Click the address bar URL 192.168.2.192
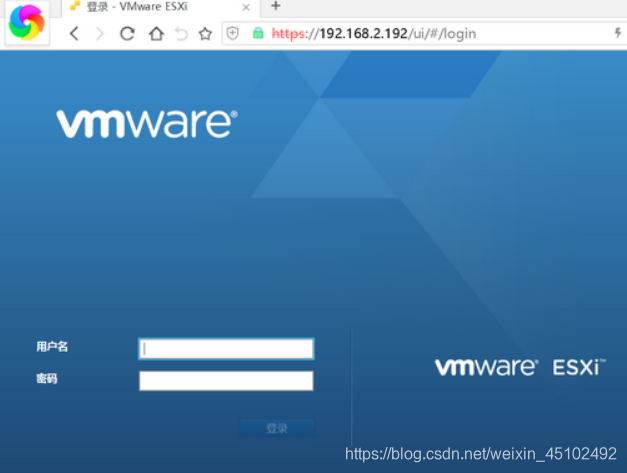Image resolution: width=627 pixels, height=473 pixels. pos(363,34)
